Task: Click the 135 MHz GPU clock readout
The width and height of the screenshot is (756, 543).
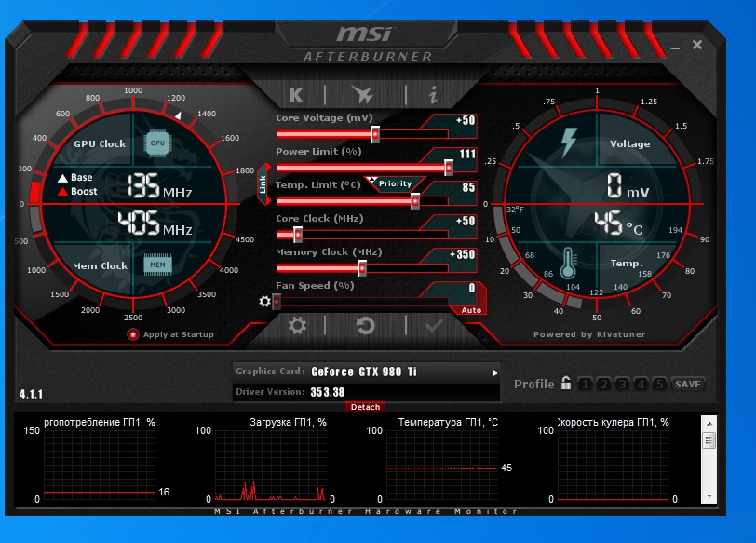Action: coord(159,186)
